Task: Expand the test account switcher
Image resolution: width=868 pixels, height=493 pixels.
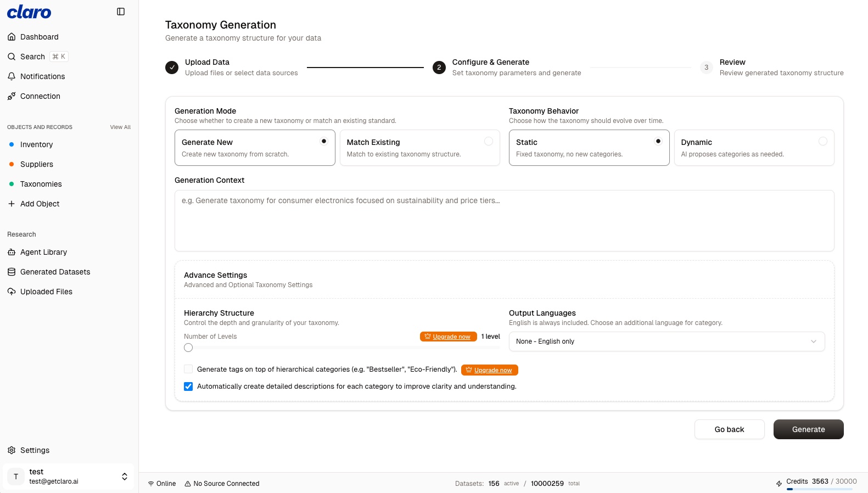Action: point(125,477)
